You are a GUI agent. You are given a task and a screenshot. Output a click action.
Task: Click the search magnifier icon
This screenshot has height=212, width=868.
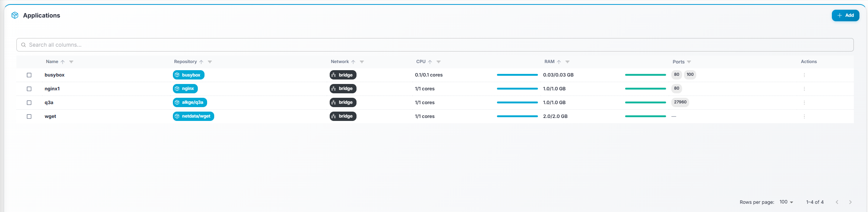tap(23, 45)
